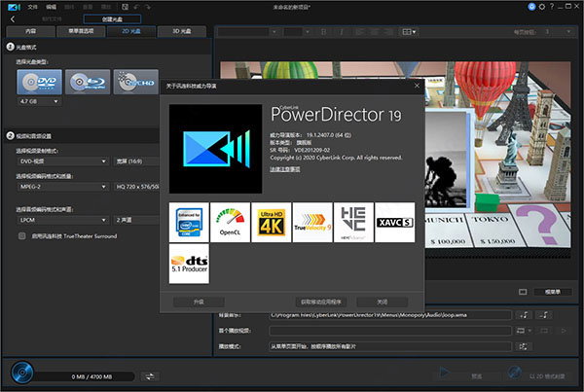Open the 4.7 GB disc capacity dropdown
584x392 pixels.
click(x=40, y=101)
